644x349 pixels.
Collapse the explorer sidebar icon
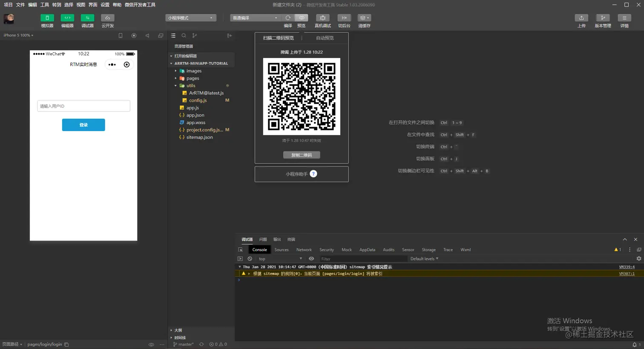pyautogui.click(x=229, y=36)
